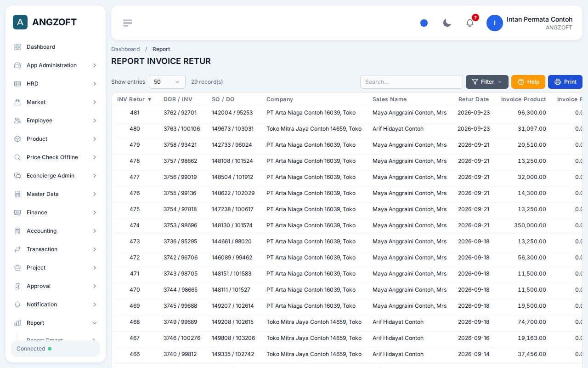Click Market bag icon in the sidebar
Viewport: 588px width, 368px height.
click(x=17, y=102)
